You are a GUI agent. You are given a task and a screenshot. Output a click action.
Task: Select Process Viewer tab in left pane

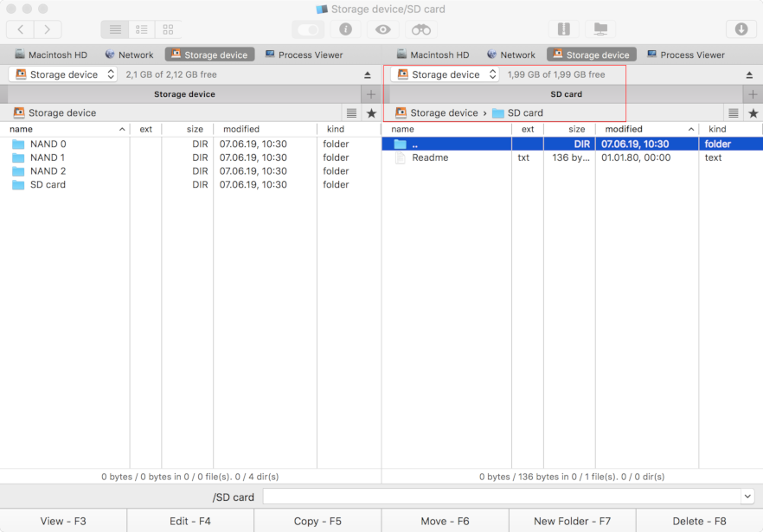pyautogui.click(x=304, y=54)
